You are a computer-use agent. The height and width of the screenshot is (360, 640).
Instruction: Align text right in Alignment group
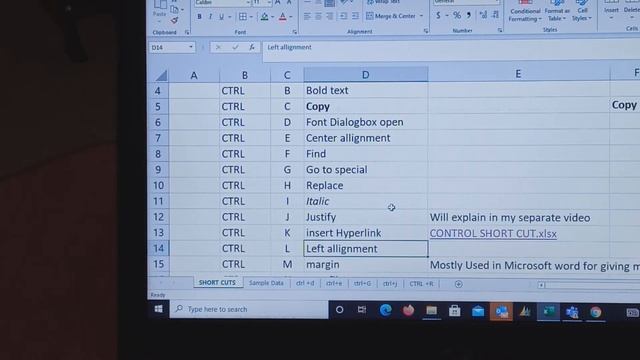click(329, 16)
